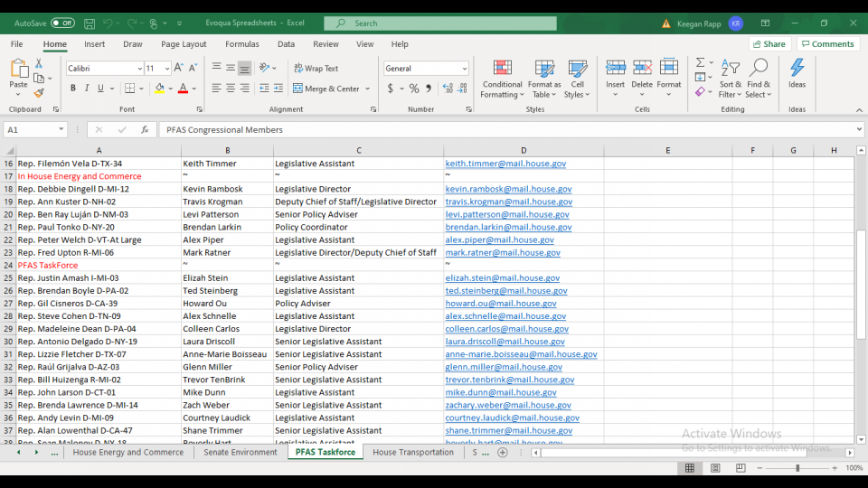868x488 pixels.
Task: Click the Insert Function fx icon
Action: tap(144, 130)
